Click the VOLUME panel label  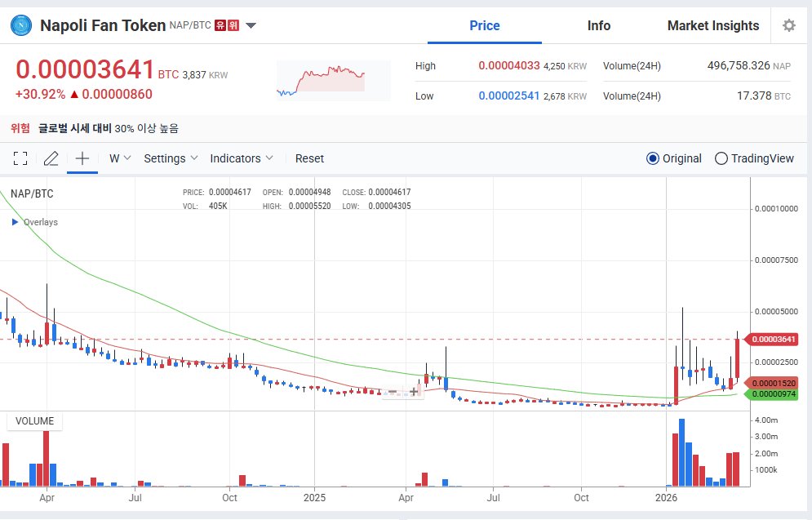point(35,421)
